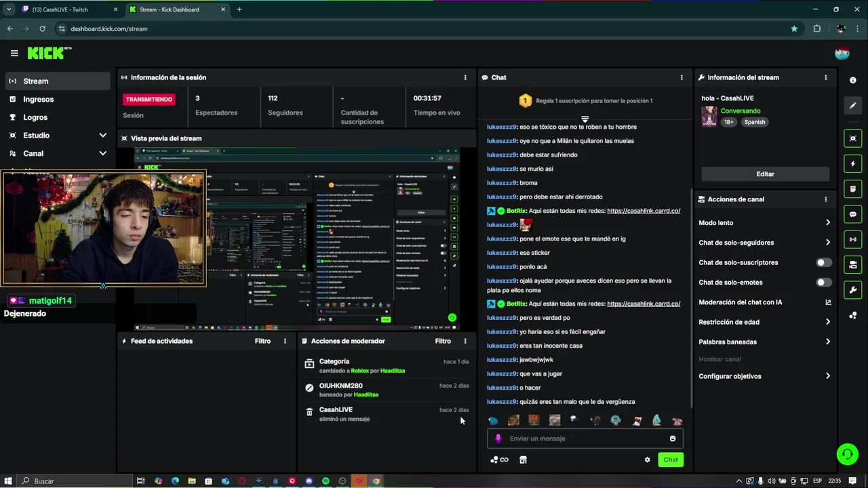Screen dimensions: 868x488
Task: Click the three-dots cluster icon at rail bottom
Action: pos(853,315)
